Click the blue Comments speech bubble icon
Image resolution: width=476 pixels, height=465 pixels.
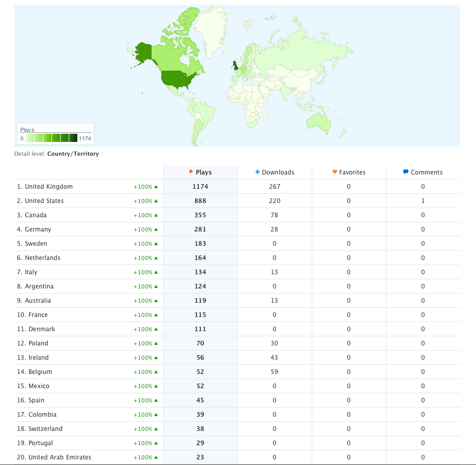[406, 172]
